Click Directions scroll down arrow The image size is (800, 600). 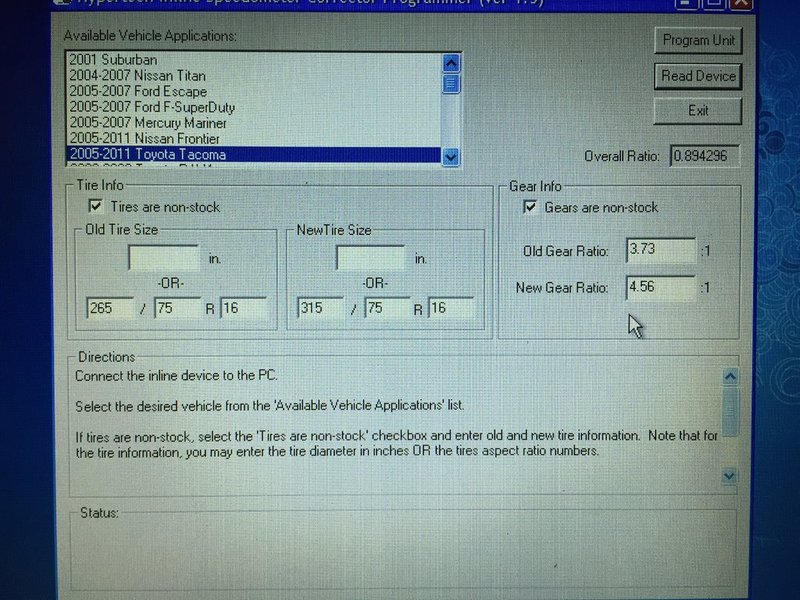click(x=730, y=476)
